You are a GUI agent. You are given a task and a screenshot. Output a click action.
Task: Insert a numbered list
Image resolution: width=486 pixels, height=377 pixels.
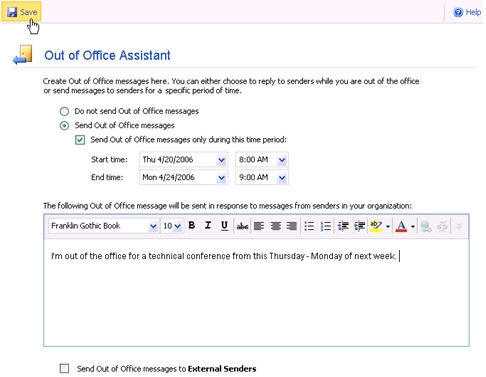[x=325, y=226]
